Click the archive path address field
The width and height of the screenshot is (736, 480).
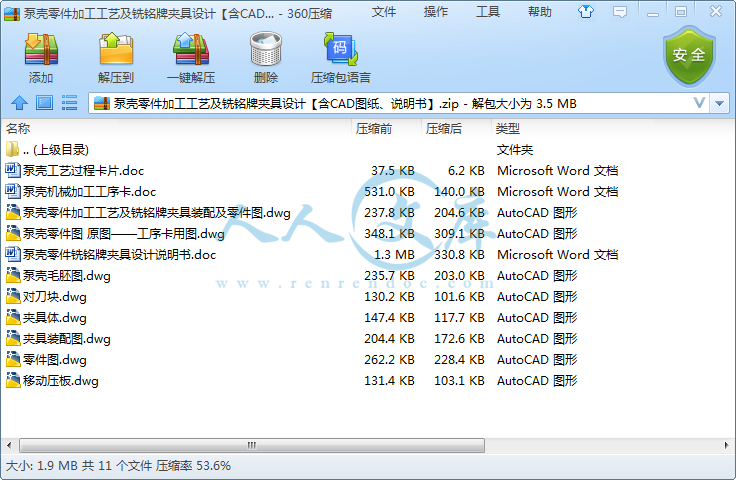point(399,103)
